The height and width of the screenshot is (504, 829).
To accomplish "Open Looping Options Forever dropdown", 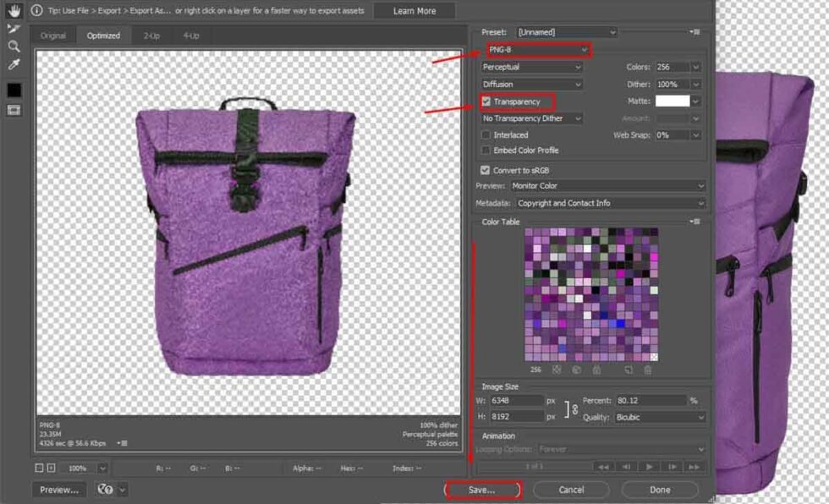I will tap(621, 450).
